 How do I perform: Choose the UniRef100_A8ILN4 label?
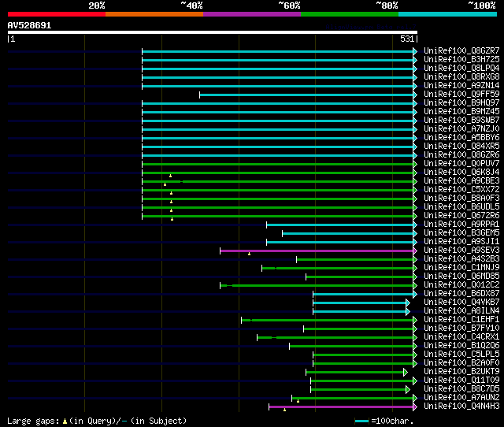(x=461, y=311)
